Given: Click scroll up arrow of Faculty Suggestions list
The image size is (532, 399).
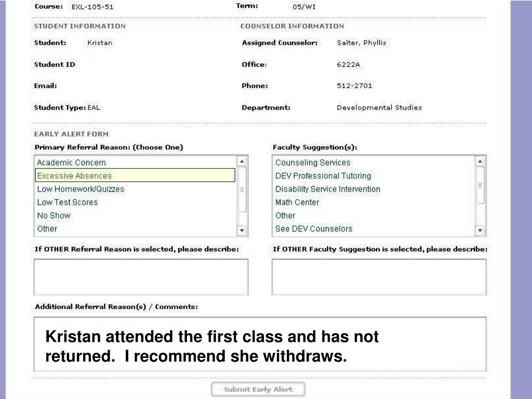Looking at the screenshot, I should 480,162.
